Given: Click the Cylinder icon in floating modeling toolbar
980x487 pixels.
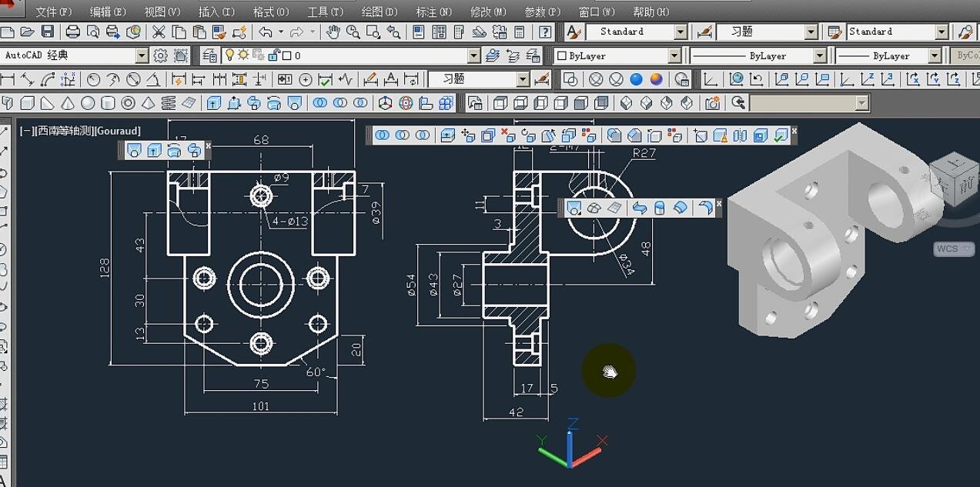Looking at the screenshot, I should [659, 208].
